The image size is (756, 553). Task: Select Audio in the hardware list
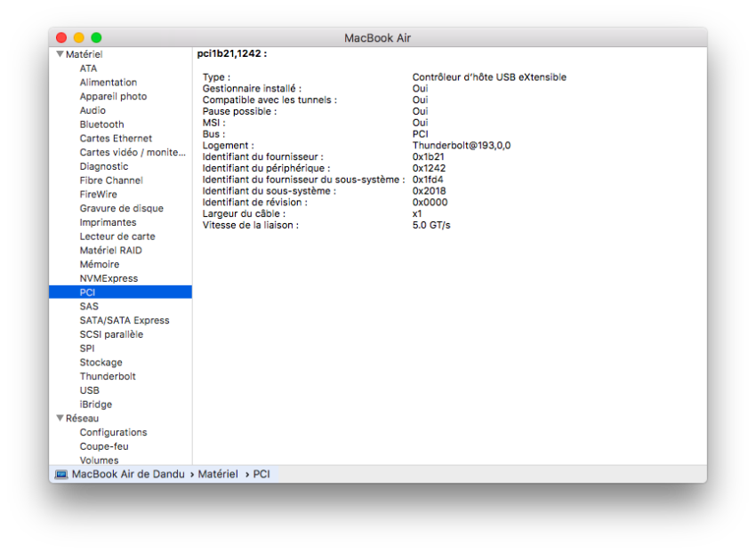pyautogui.click(x=92, y=110)
